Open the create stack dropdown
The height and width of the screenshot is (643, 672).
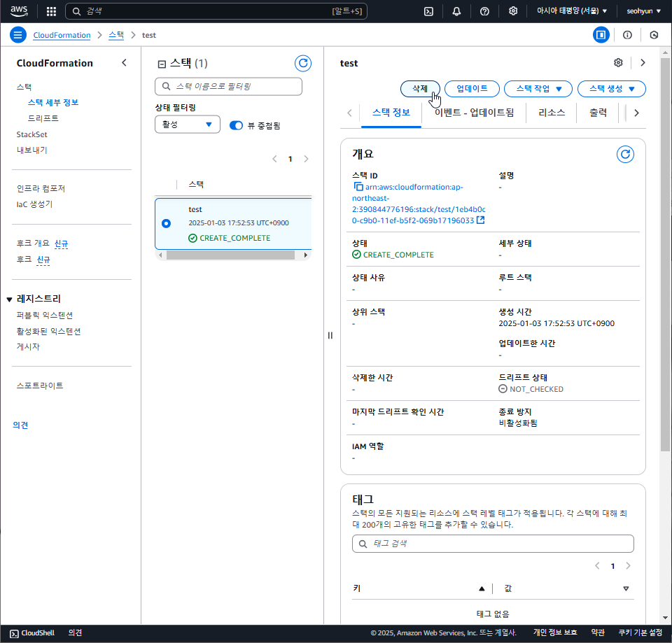(x=612, y=89)
